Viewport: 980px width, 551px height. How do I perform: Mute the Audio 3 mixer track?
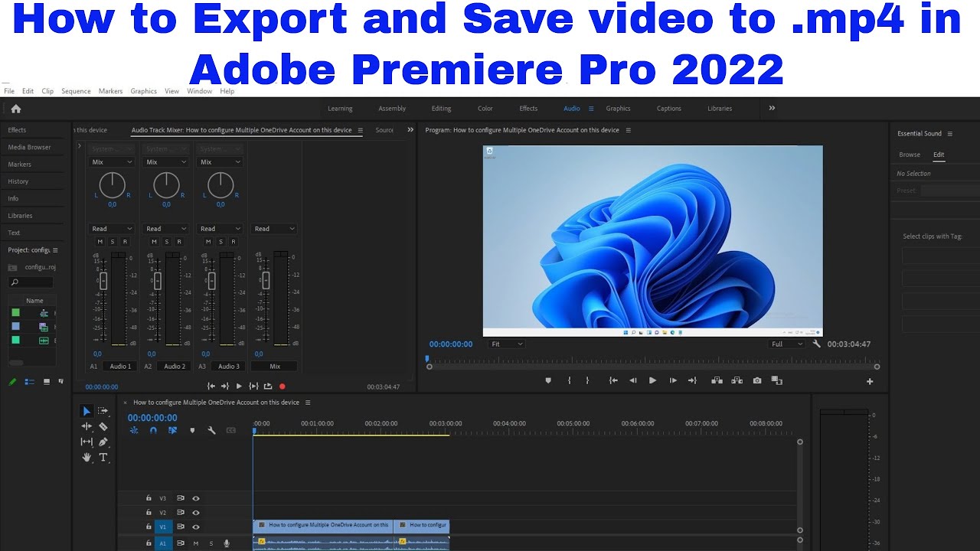pos(207,242)
